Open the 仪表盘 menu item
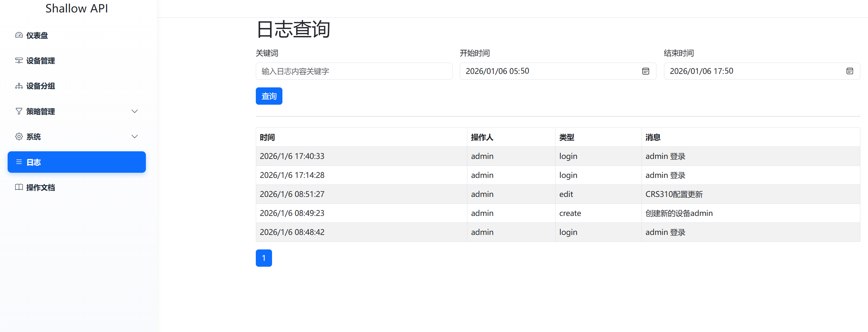The height and width of the screenshot is (332, 868). coord(37,36)
